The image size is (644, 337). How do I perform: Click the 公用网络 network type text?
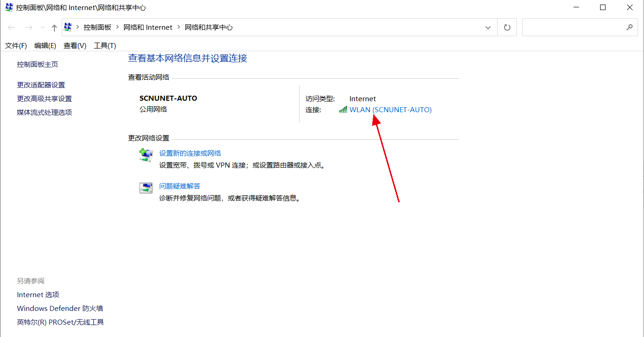coord(153,109)
